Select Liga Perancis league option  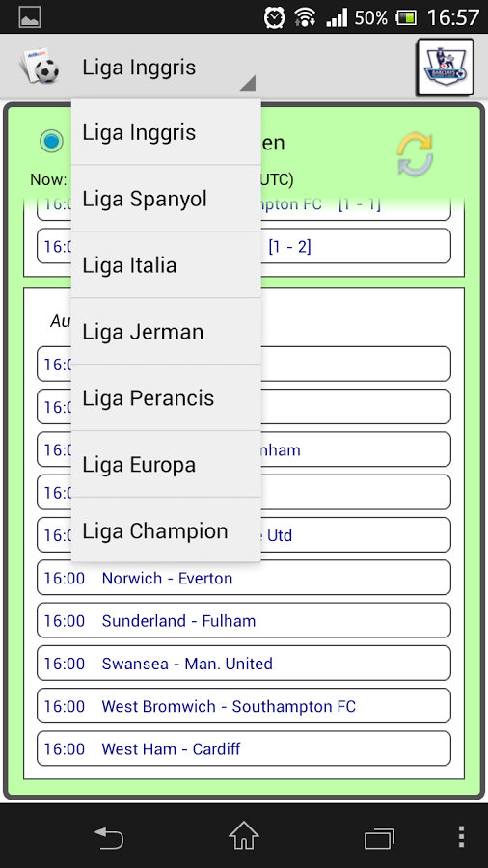[166, 398]
